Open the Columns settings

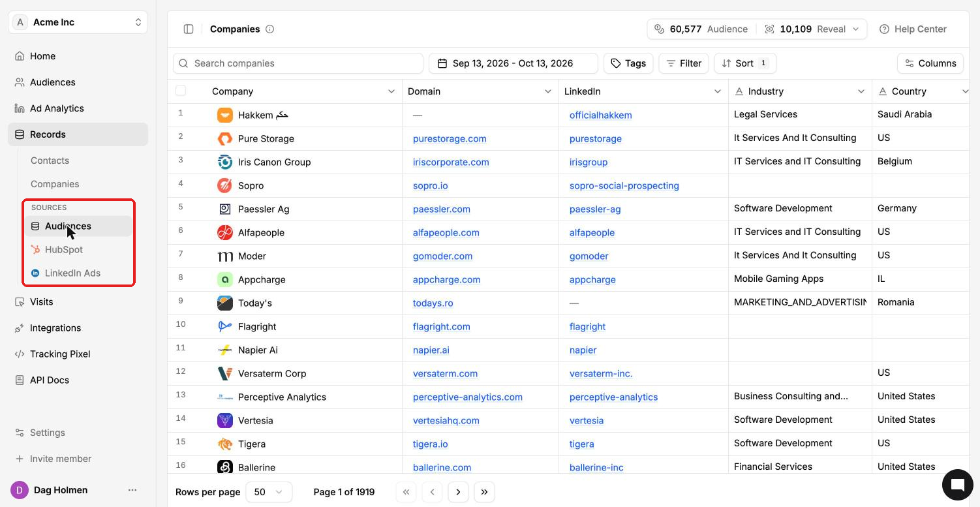pos(930,63)
